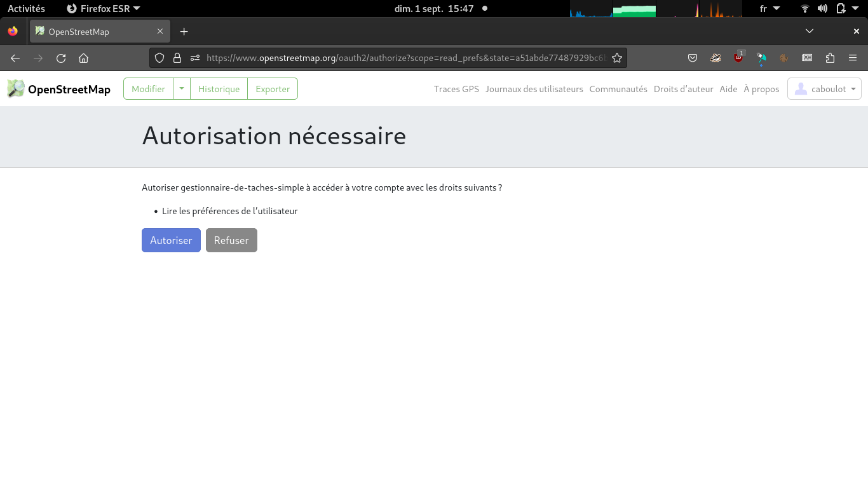Go to the Firefox home page icon
The width and height of the screenshot is (868, 488).
[83, 58]
